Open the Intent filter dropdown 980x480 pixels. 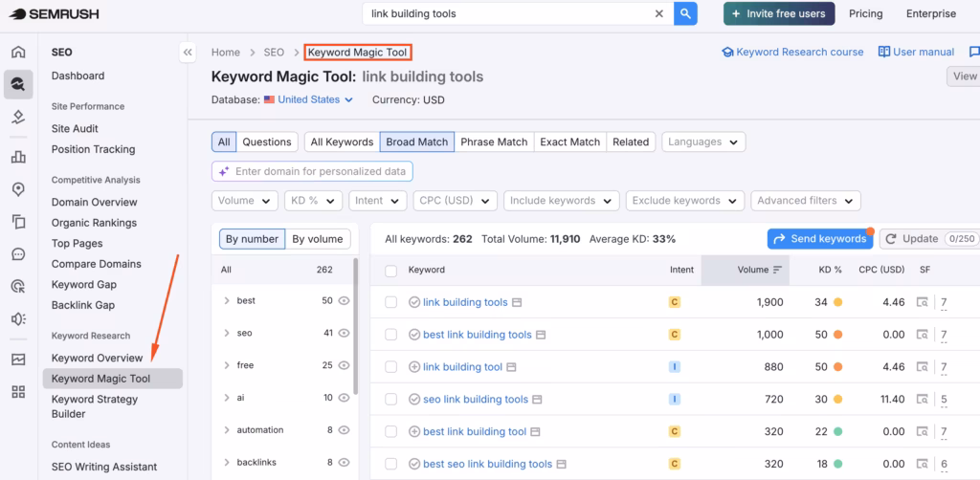[377, 201]
